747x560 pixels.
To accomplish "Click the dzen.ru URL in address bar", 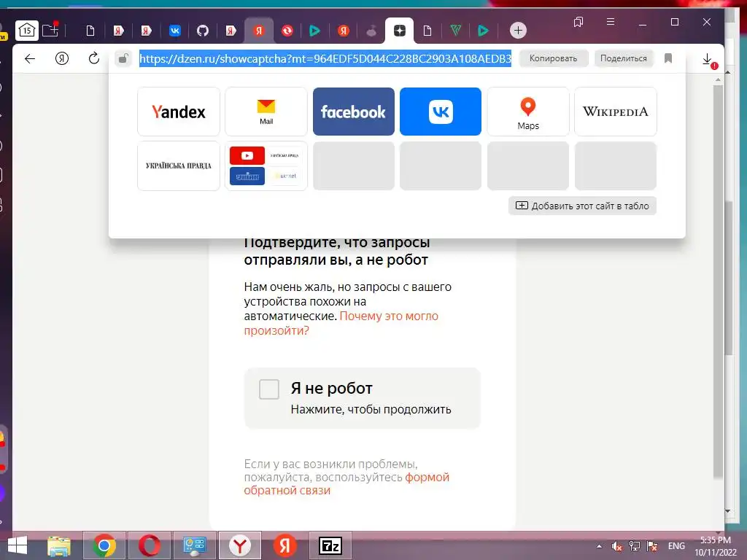I will (x=325, y=58).
